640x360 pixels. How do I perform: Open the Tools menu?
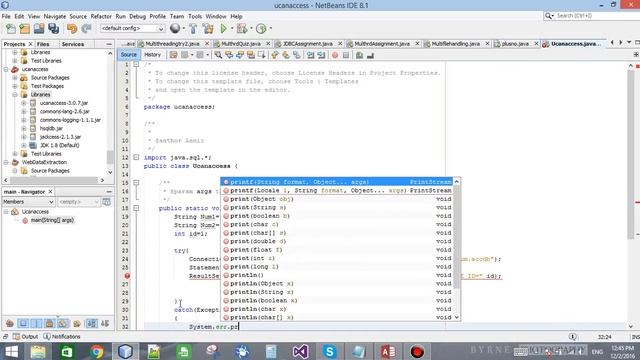[195, 16]
